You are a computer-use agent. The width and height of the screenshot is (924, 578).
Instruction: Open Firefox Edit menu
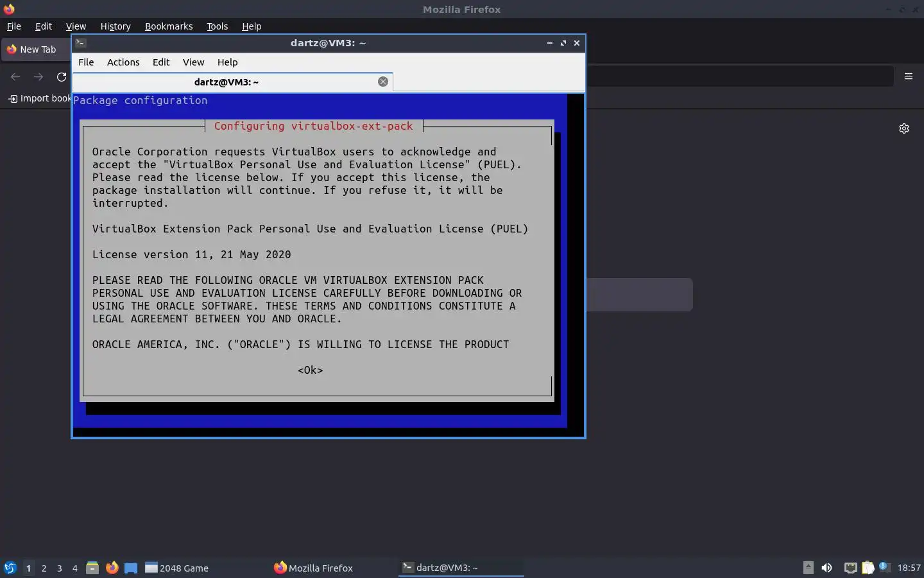point(44,26)
